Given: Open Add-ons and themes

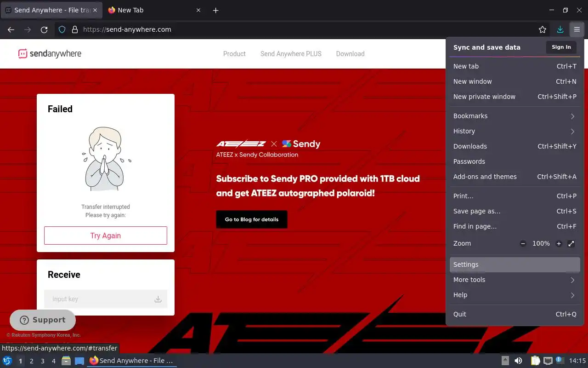Looking at the screenshot, I should [515, 177].
